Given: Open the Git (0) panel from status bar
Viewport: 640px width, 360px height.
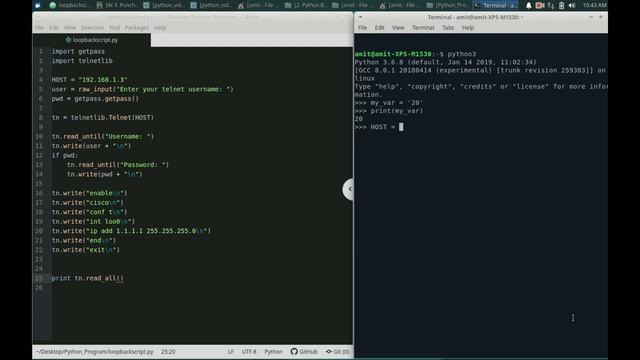Looking at the screenshot, I should [x=338, y=351].
